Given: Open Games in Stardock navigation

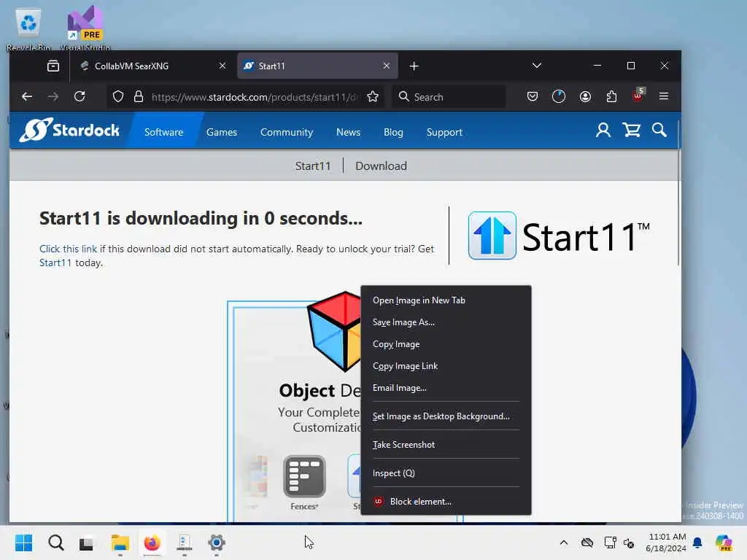Looking at the screenshot, I should click(x=222, y=132).
